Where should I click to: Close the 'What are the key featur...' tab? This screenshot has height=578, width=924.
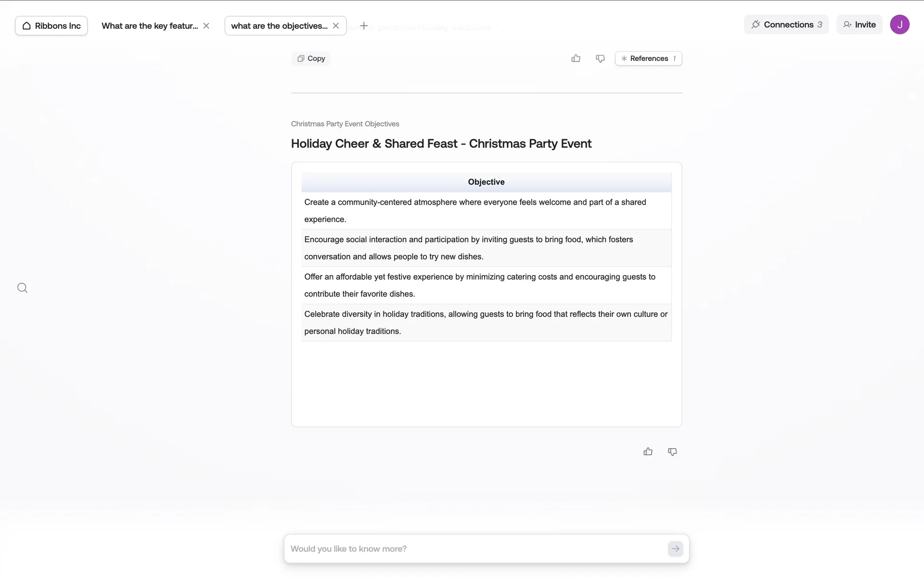click(x=206, y=26)
